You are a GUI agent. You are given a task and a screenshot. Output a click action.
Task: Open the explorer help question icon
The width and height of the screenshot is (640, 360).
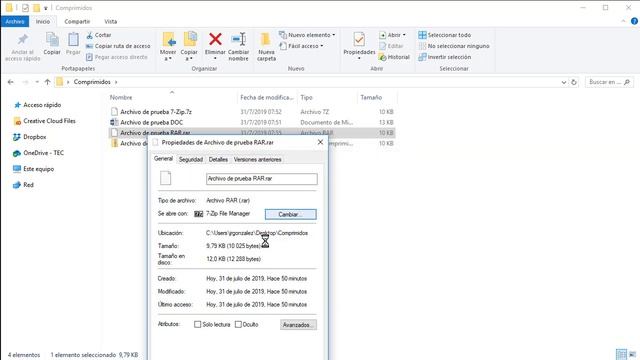634,21
